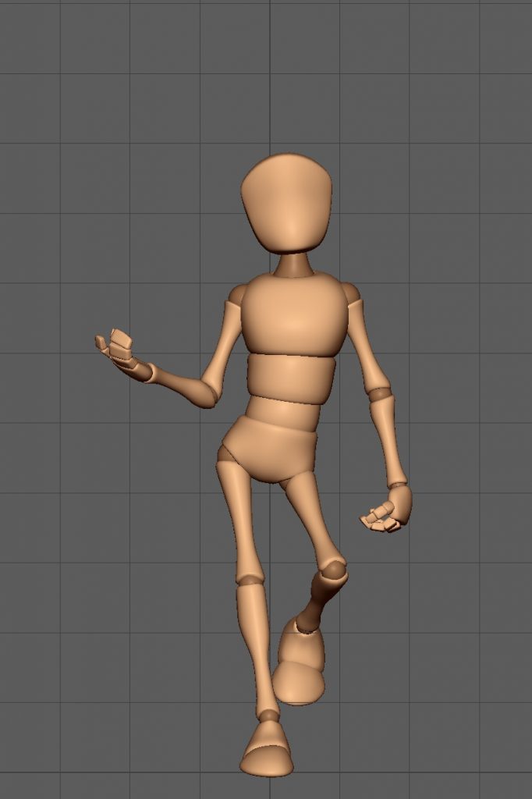Viewport: 532px width, 799px height.
Task: Select the mannequin's head
Action: (287, 204)
